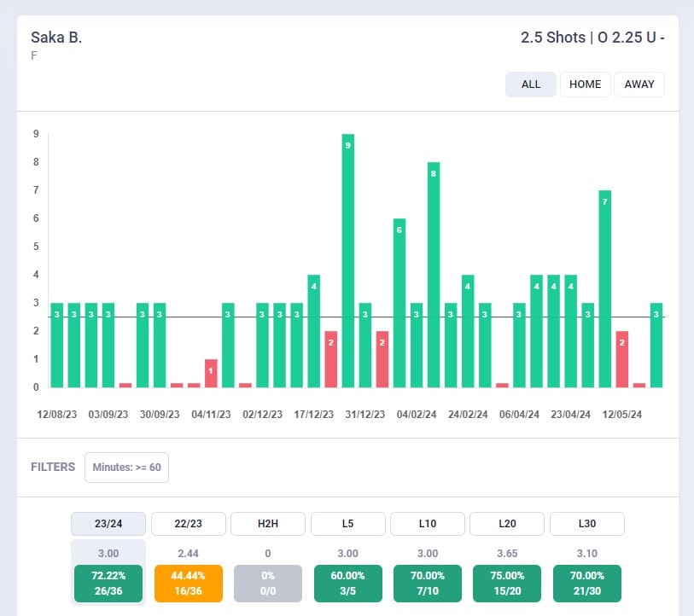Show only HOME matches
This screenshot has width=694, height=616.
coord(585,84)
